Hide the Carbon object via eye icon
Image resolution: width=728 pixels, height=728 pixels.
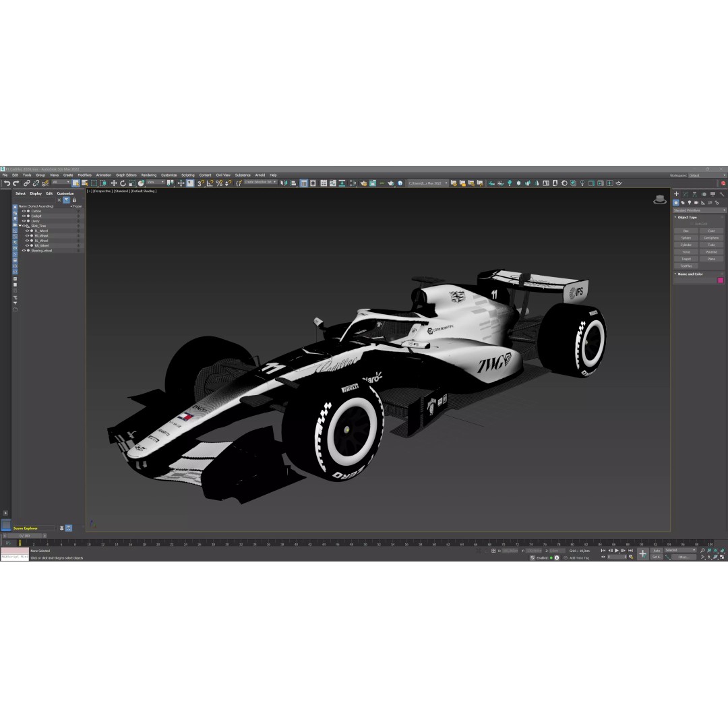point(24,211)
